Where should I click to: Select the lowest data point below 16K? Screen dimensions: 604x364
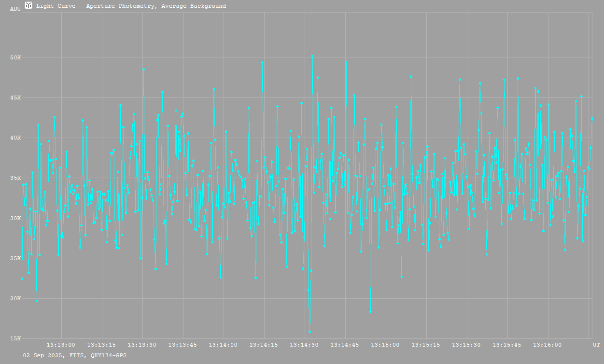309,332
